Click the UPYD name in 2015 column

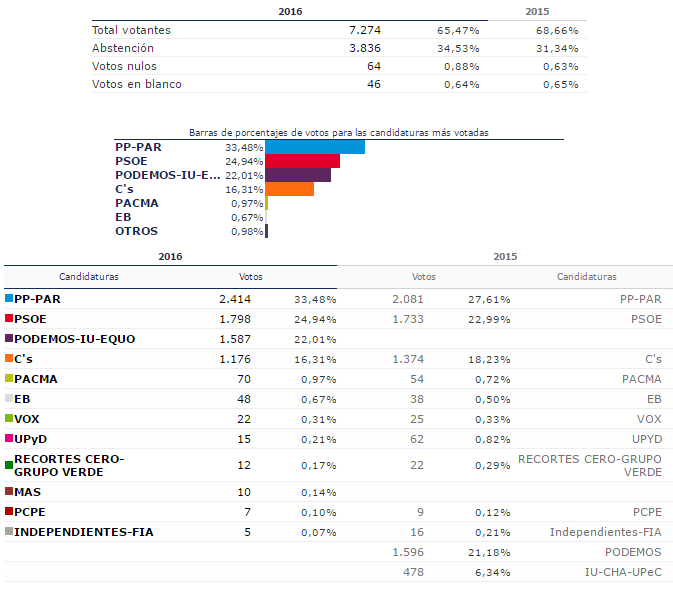click(647, 439)
